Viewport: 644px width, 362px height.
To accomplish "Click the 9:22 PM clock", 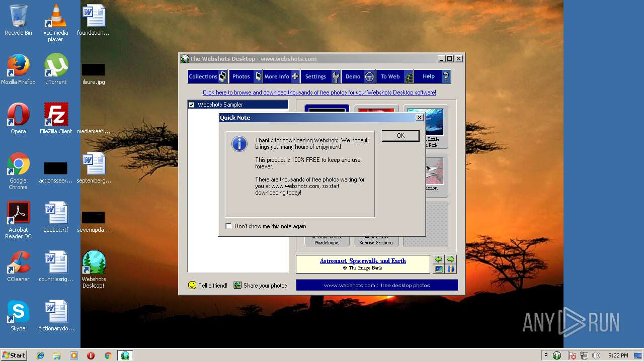I will pos(618,355).
